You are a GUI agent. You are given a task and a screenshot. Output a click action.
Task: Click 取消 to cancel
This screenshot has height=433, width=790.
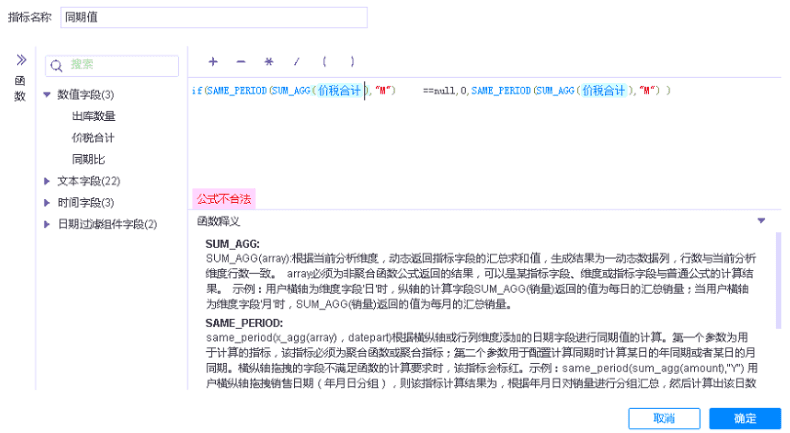(x=664, y=418)
